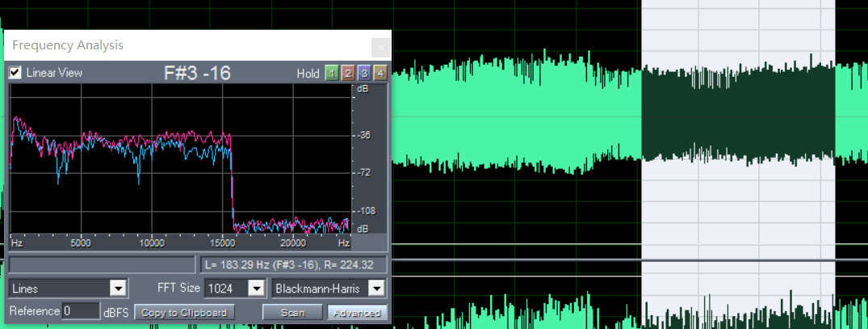
Task: Click the F#3 -16 note readout
Action: pos(198,74)
